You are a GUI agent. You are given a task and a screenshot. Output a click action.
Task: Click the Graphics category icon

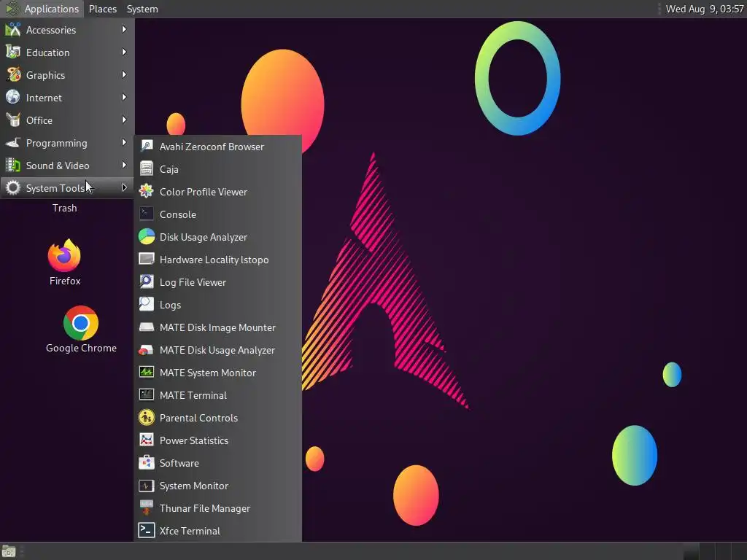(x=13, y=75)
